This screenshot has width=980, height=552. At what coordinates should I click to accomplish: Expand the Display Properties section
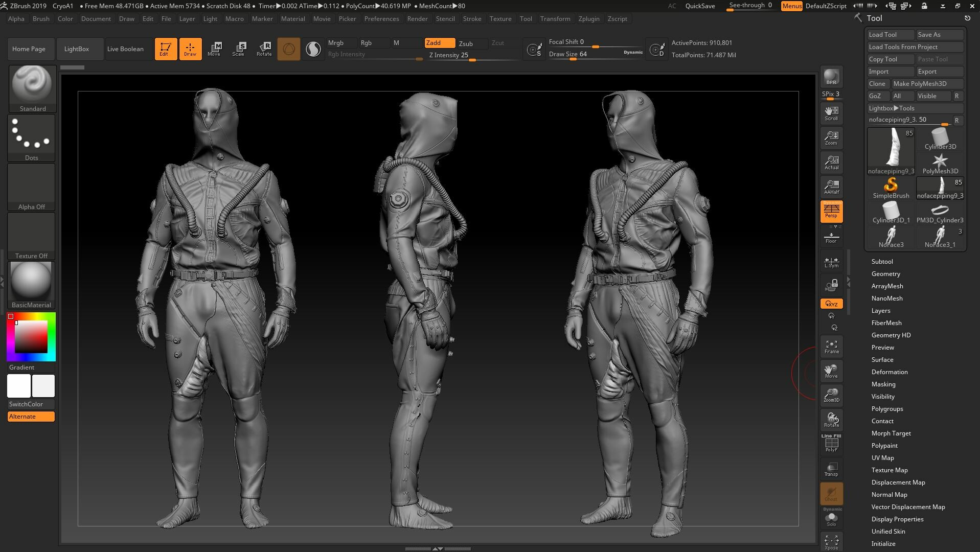tap(898, 519)
